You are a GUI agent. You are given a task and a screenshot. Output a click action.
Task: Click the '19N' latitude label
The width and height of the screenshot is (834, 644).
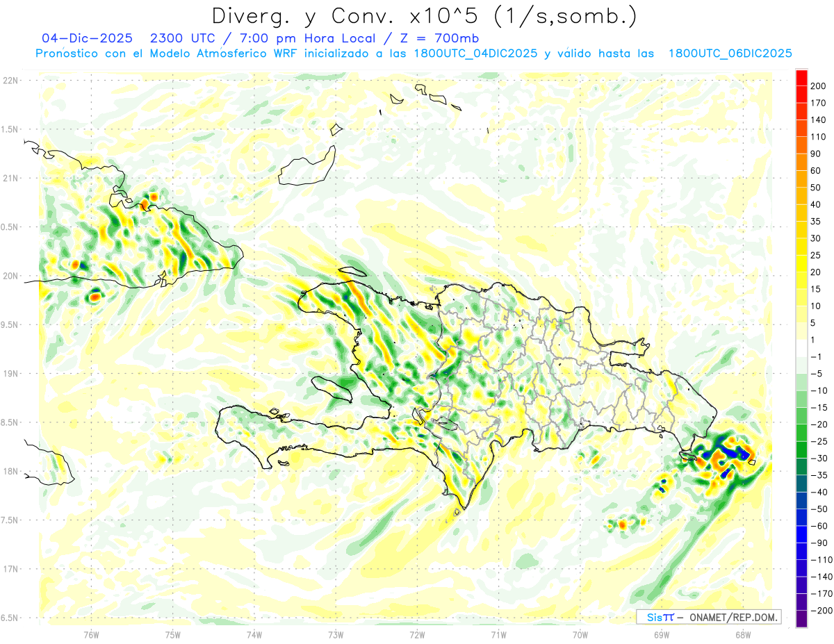pos(10,374)
